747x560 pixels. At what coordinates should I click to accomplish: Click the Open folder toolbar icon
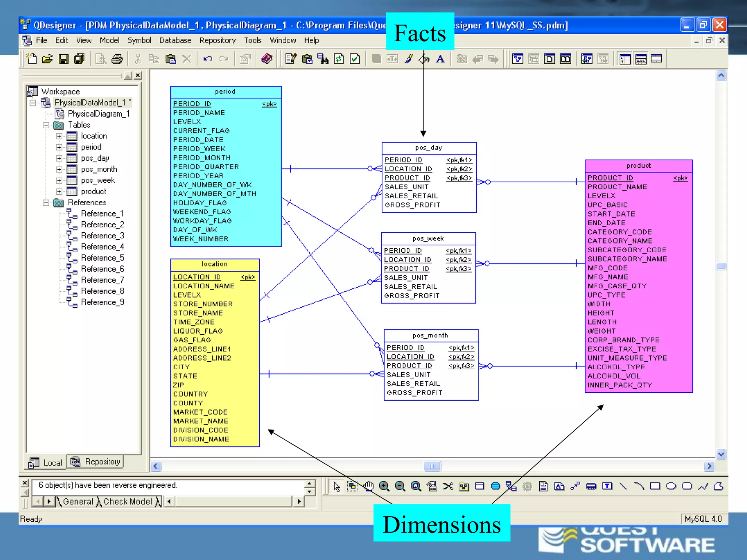coord(47,59)
